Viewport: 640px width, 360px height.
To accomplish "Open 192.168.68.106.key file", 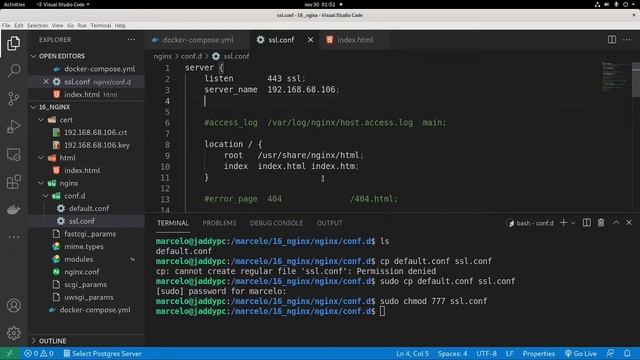I will tap(87, 145).
